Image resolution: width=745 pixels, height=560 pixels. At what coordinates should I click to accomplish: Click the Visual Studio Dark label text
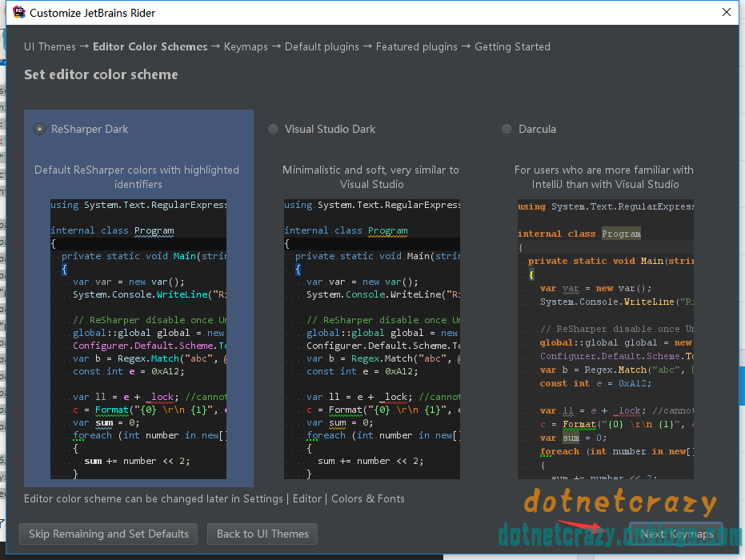[330, 129]
